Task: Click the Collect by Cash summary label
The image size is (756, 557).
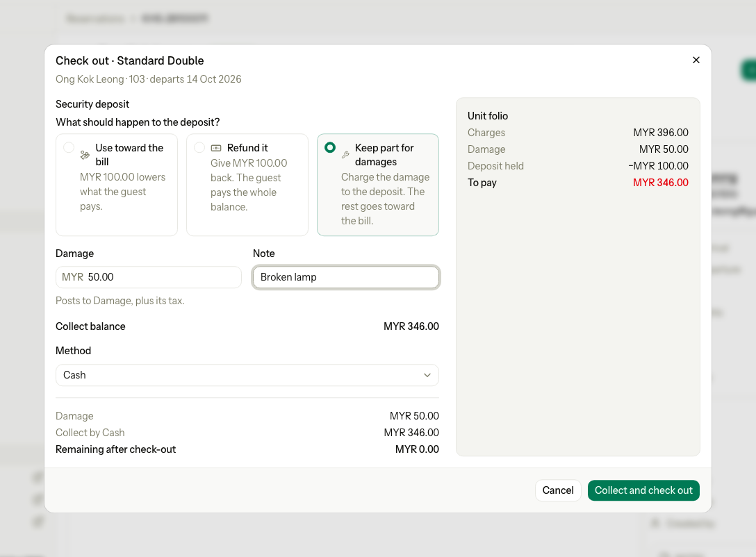Action: (90, 433)
